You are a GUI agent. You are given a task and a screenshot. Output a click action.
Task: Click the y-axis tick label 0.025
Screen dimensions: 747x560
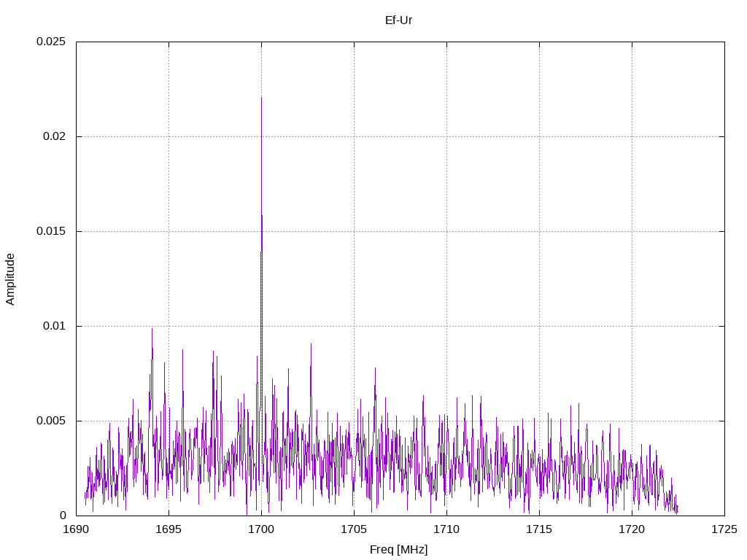click(51, 42)
